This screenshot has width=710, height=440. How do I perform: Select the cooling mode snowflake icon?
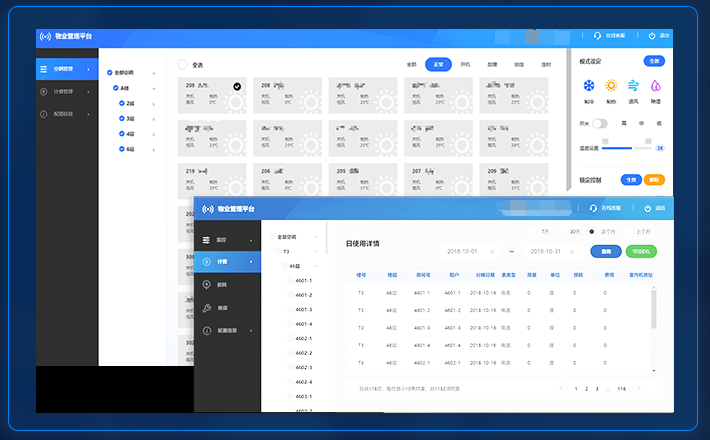point(589,87)
